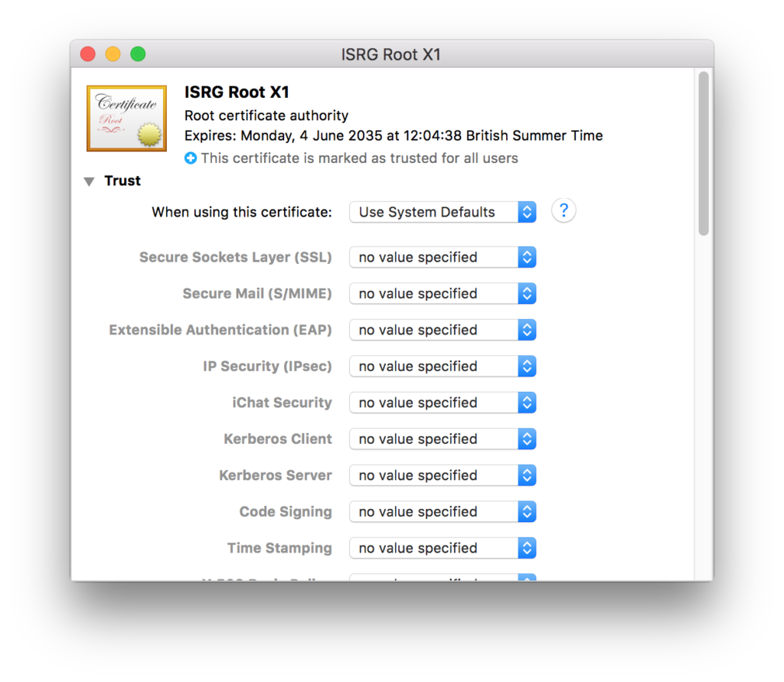Click the 'Extensible Authentication (EAP)' label
The width and height of the screenshot is (784, 682).
(220, 330)
